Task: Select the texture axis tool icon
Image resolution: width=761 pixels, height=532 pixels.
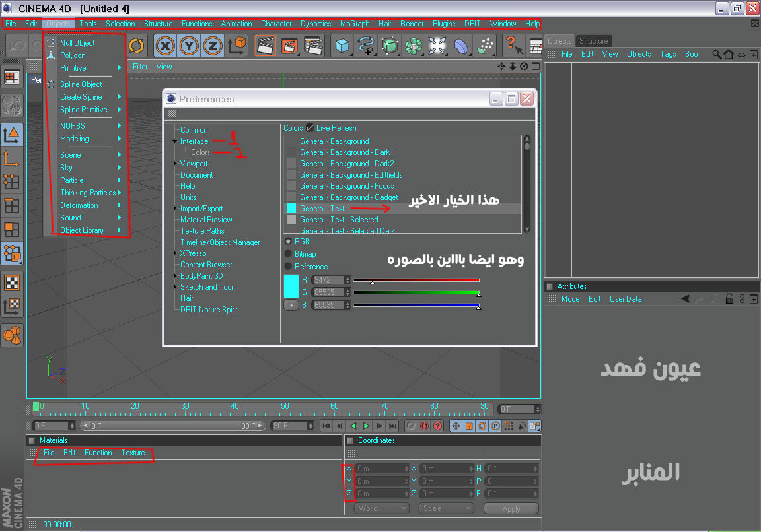Action: pyautogui.click(x=12, y=306)
